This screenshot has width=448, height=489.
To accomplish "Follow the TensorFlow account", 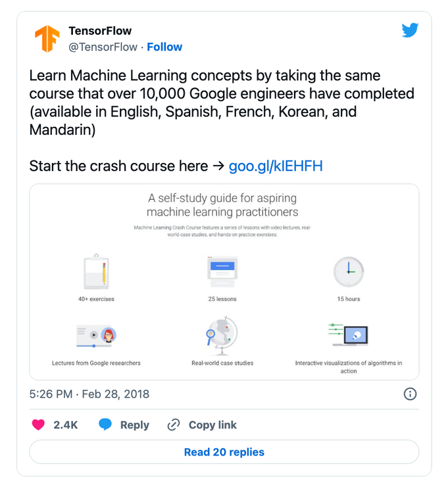I will (164, 47).
